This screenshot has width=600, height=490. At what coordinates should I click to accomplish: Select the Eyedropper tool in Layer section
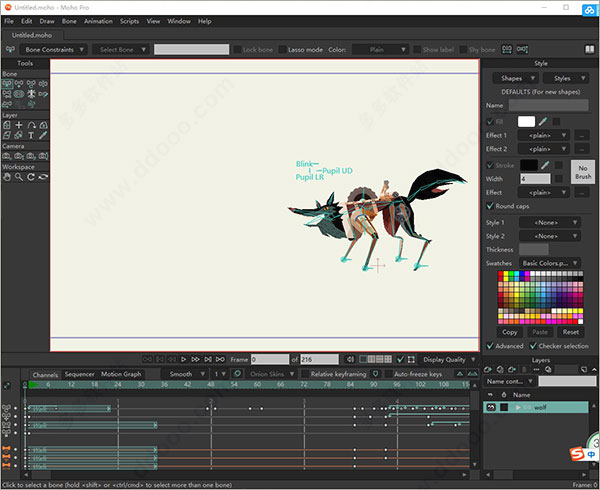tap(43, 135)
